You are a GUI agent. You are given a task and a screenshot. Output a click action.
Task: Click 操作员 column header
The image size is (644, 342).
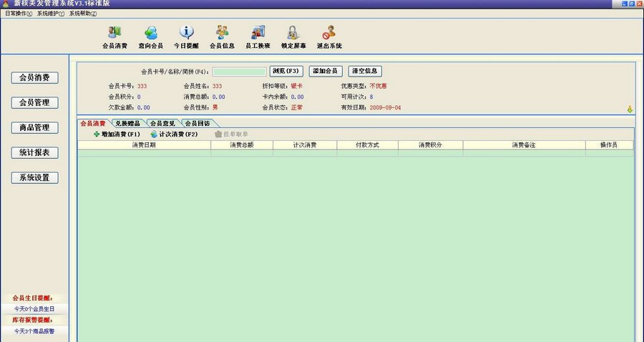[609, 145]
